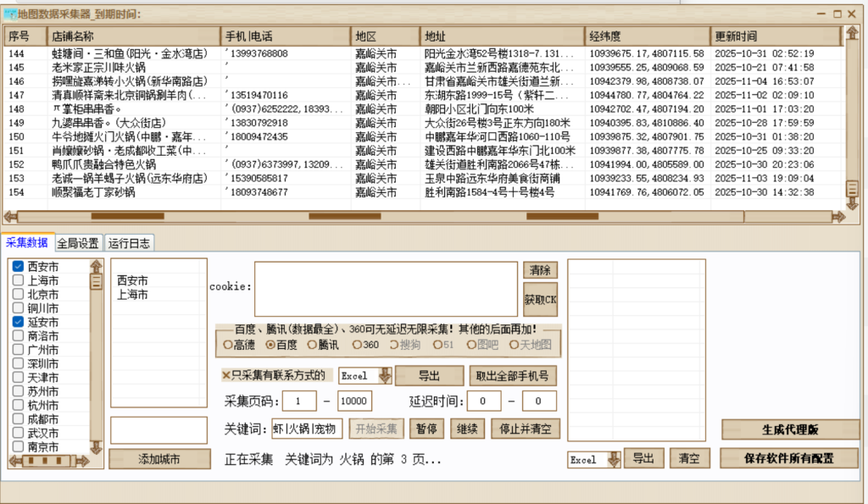The width and height of the screenshot is (868, 504).
Task: Click the 获取CK button
Action: coord(540,298)
